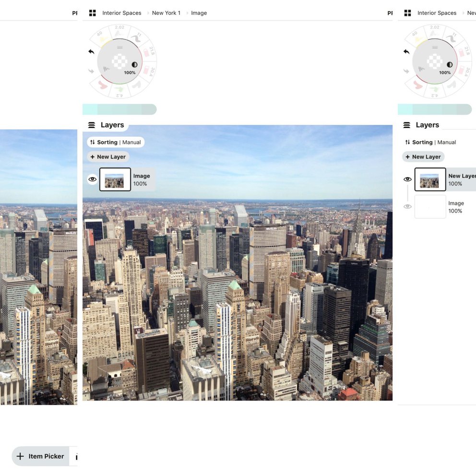Click the opacity contrast indicator on the brush wheel

click(x=134, y=63)
